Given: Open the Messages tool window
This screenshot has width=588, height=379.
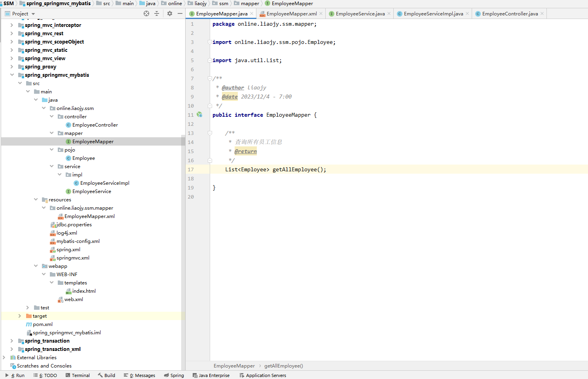Looking at the screenshot, I should pyautogui.click(x=139, y=375).
